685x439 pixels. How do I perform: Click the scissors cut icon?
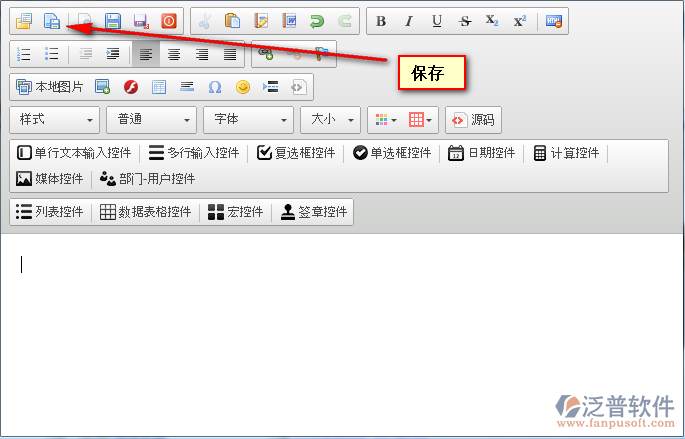point(204,21)
